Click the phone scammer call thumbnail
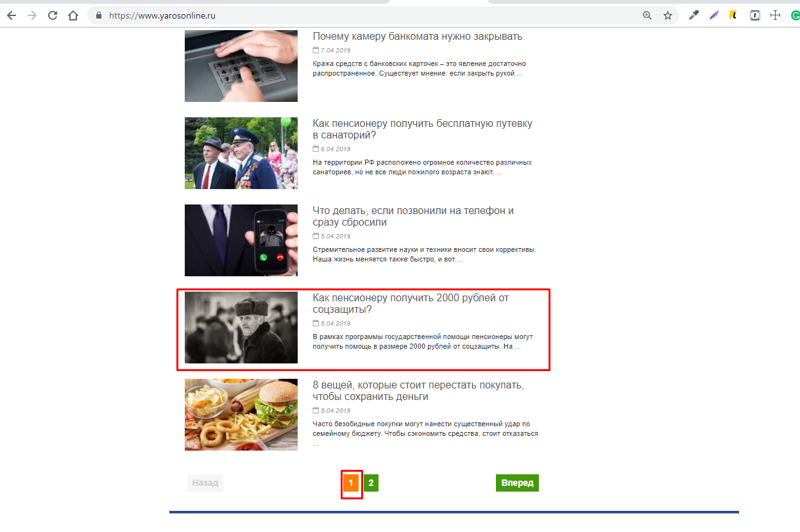This screenshot has width=800, height=532. coord(241,240)
